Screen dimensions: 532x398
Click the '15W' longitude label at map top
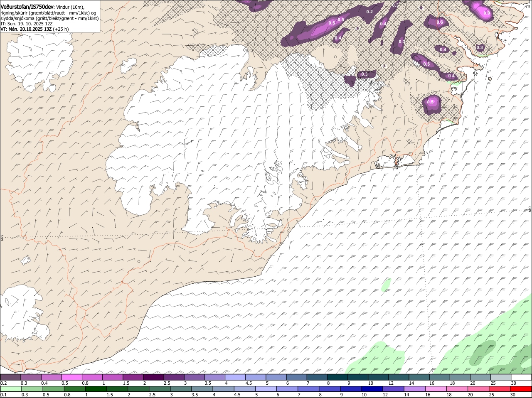point(402,2)
